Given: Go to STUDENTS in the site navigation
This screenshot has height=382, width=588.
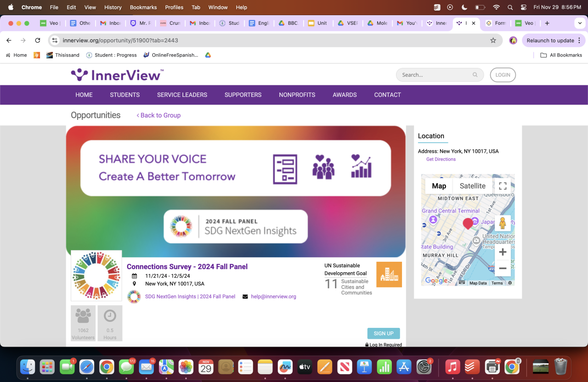Looking at the screenshot, I should coord(125,95).
